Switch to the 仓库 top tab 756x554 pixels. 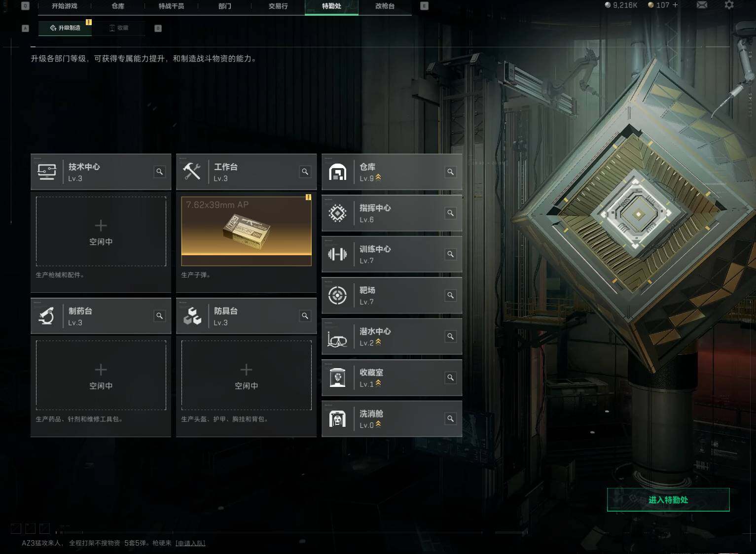[x=118, y=6]
